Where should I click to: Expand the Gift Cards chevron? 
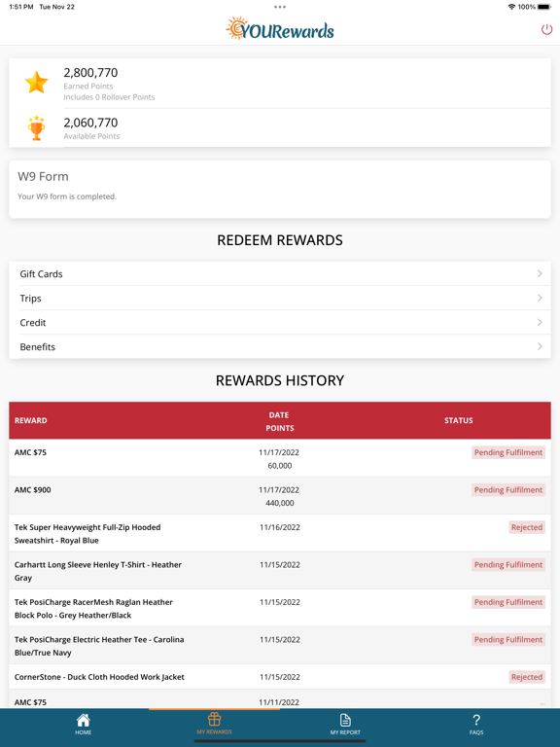(540, 273)
